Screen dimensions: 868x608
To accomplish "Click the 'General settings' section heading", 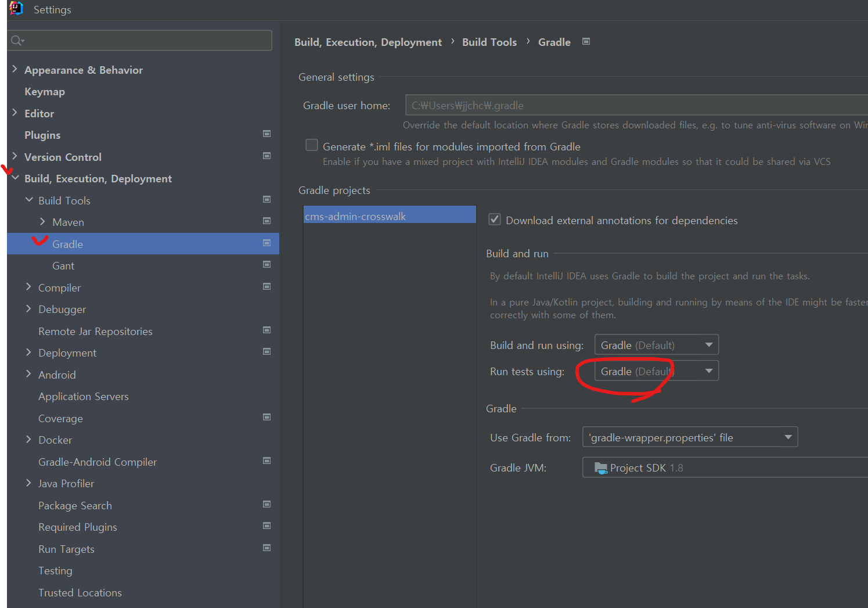I will pos(336,77).
